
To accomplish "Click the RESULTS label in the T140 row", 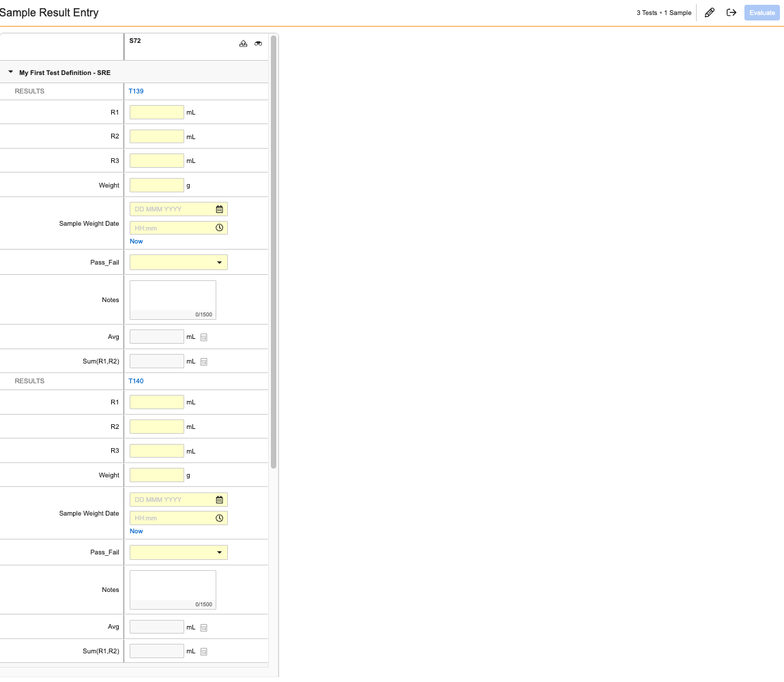I will pyautogui.click(x=29, y=381).
